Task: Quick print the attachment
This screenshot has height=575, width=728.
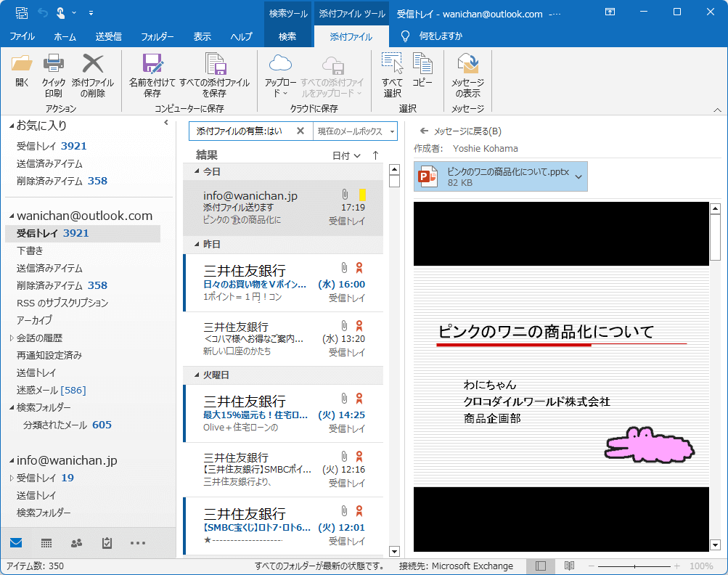Action: point(54,76)
